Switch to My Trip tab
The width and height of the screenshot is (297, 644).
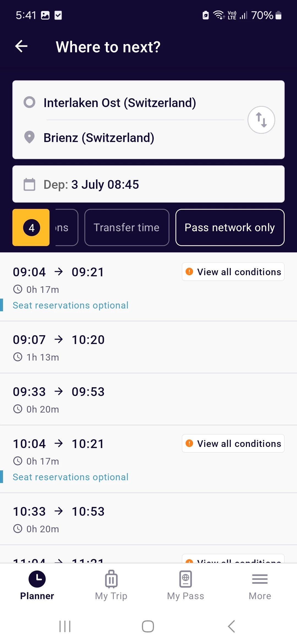pyautogui.click(x=111, y=585)
